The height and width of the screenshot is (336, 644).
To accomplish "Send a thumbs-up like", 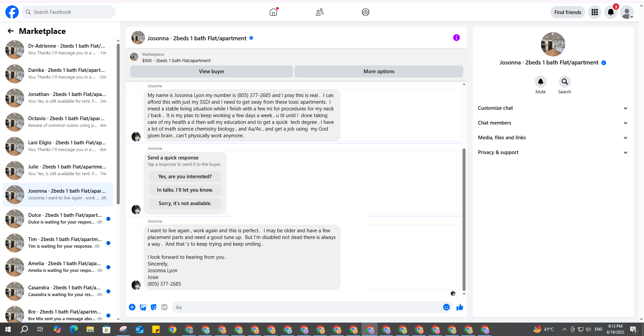I will [460, 307].
